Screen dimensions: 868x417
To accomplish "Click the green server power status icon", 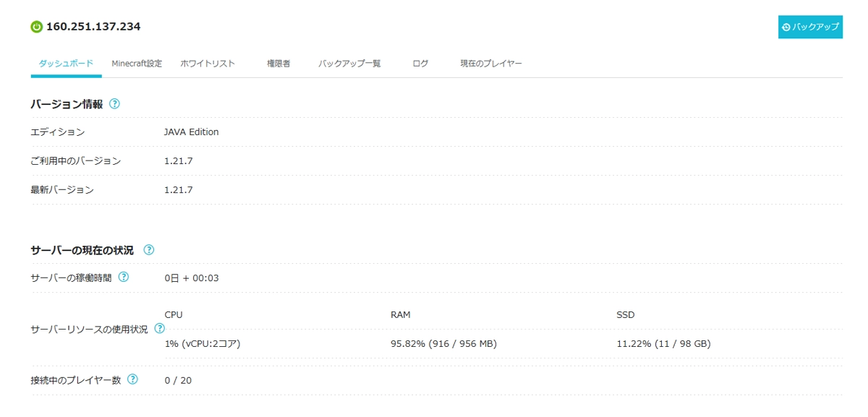I will click(x=37, y=27).
